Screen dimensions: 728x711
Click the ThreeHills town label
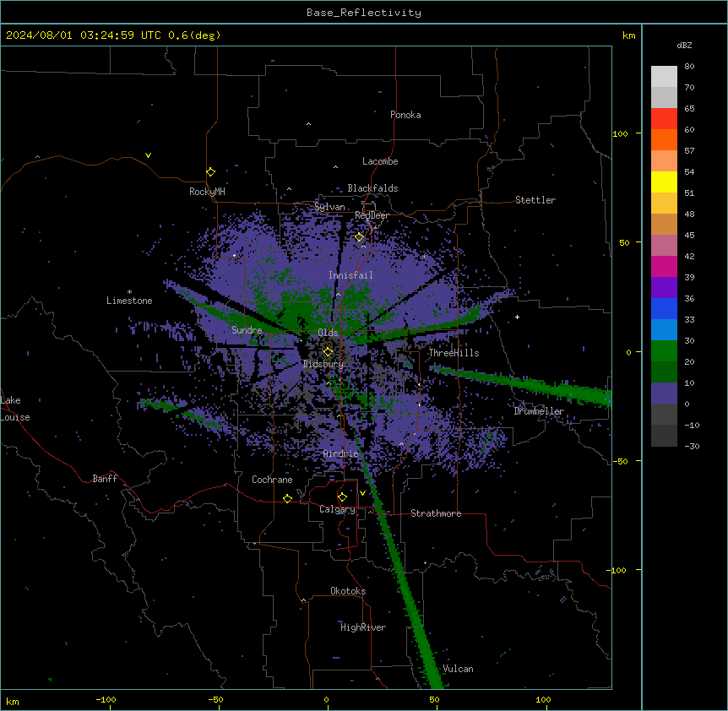(454, 353)
